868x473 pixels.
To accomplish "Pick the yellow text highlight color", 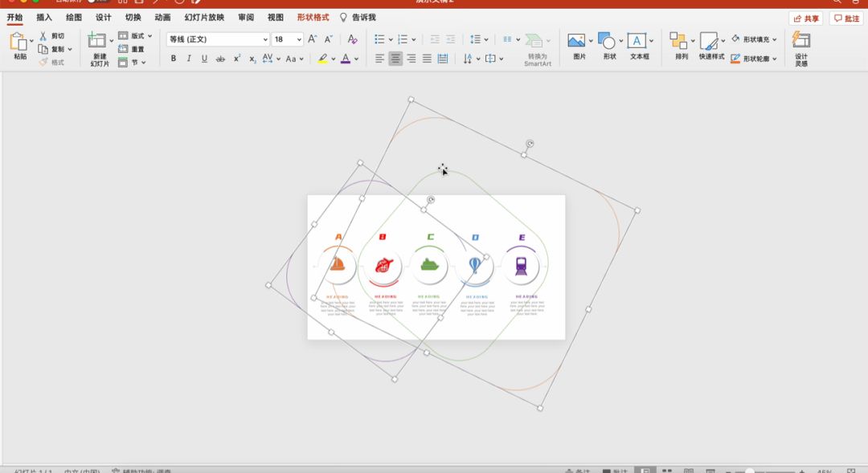I will coord(323,58).
